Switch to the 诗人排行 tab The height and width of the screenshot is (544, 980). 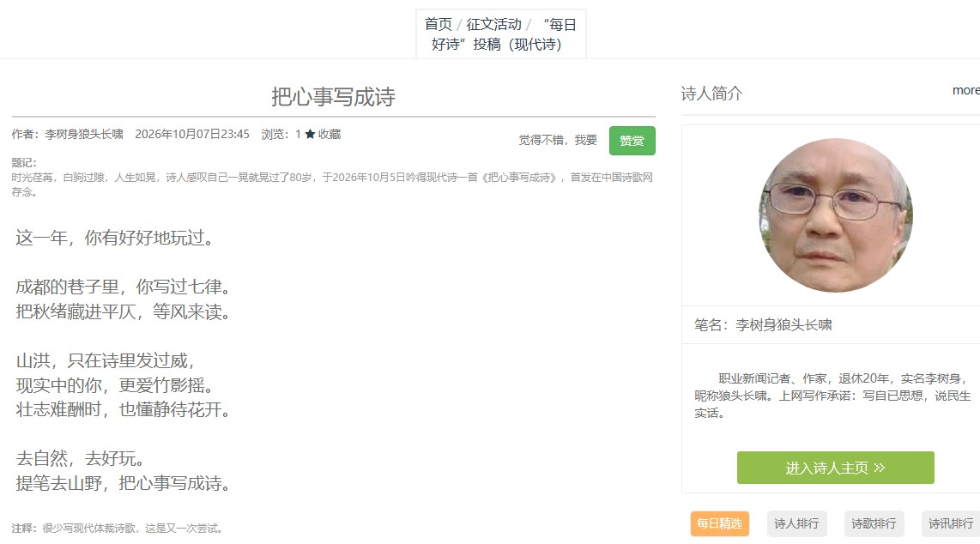click(x=797, y=523)
